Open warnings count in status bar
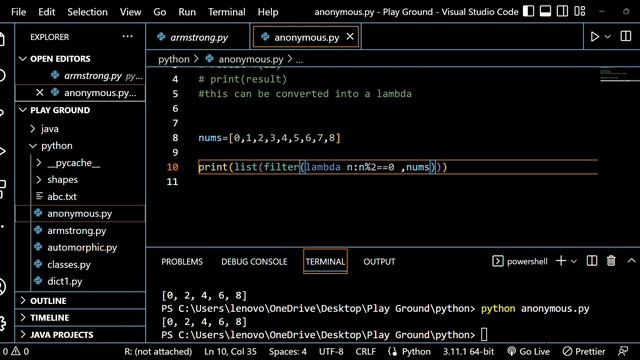This screenshot has width=640, height=360. [x=20, y=351]
